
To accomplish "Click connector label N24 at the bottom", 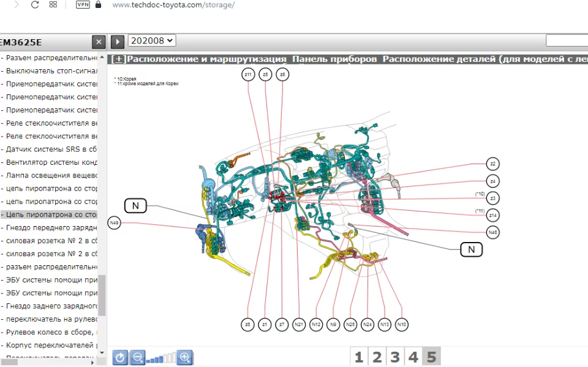I will (x=367, y=325).
